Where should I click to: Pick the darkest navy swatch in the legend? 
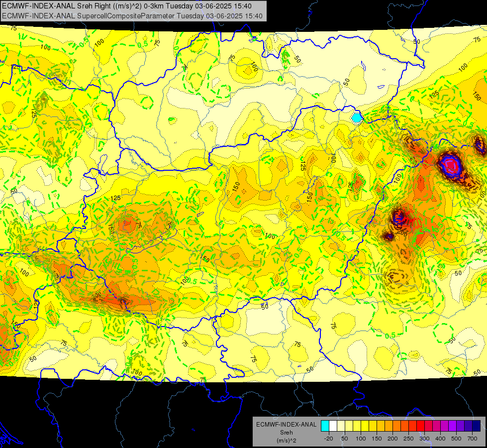tap(477, 426)
